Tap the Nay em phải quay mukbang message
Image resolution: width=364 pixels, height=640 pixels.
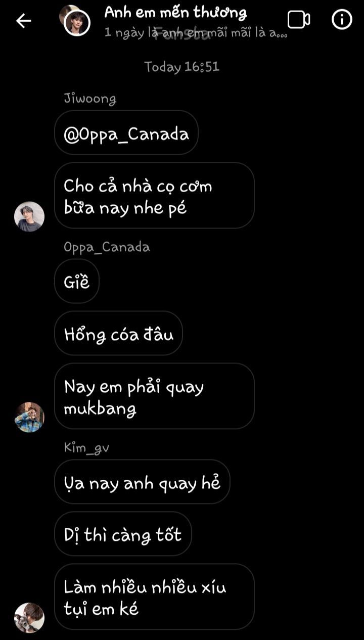pyautogui.click(x=154, y=396)
